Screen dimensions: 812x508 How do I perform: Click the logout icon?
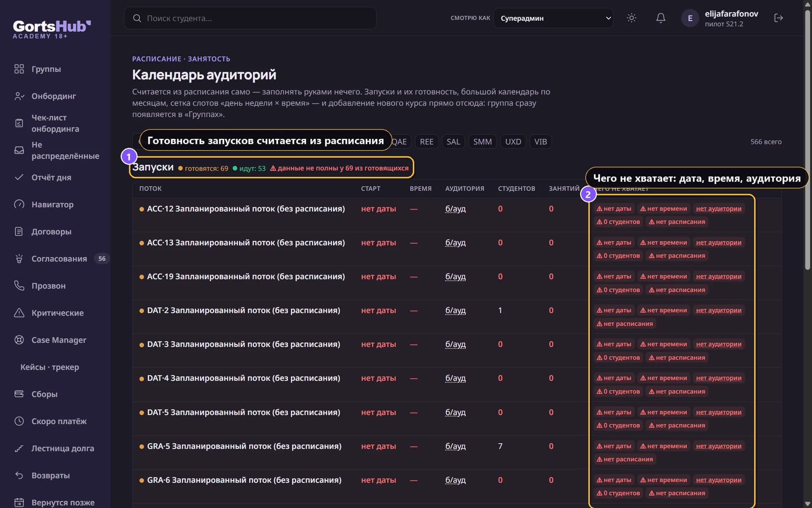point(779,18)
